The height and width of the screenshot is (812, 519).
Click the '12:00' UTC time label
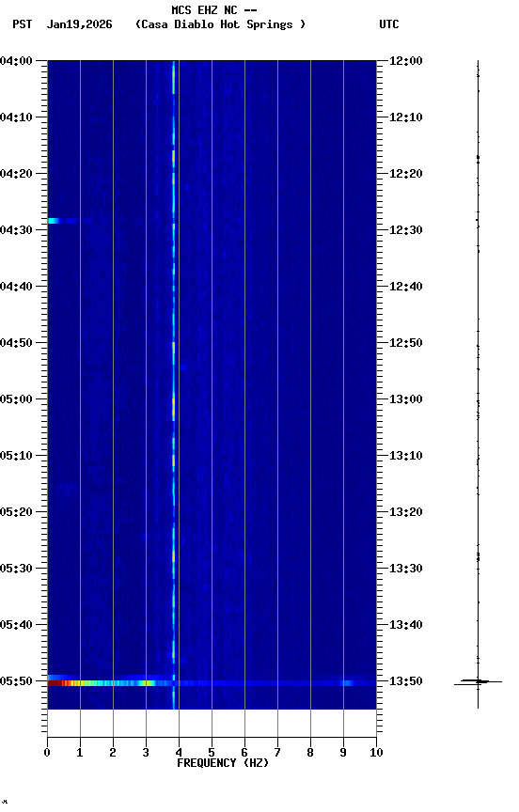click(x=406, y=61)
